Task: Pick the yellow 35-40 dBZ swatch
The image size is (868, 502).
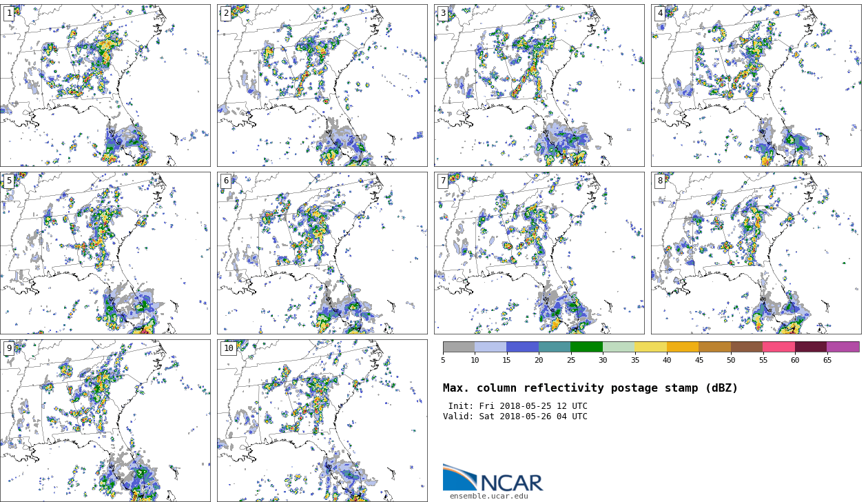Action: (x=650, y=347)
